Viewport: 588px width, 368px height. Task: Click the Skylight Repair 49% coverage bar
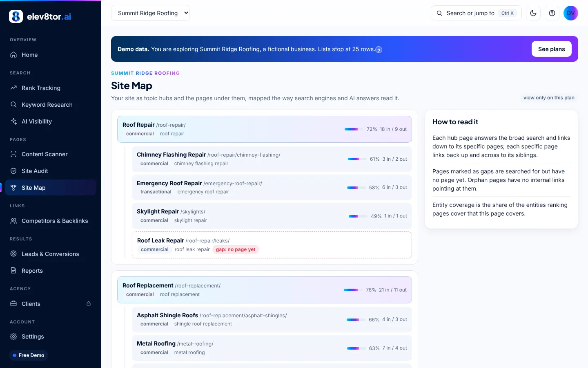[358, 216]
